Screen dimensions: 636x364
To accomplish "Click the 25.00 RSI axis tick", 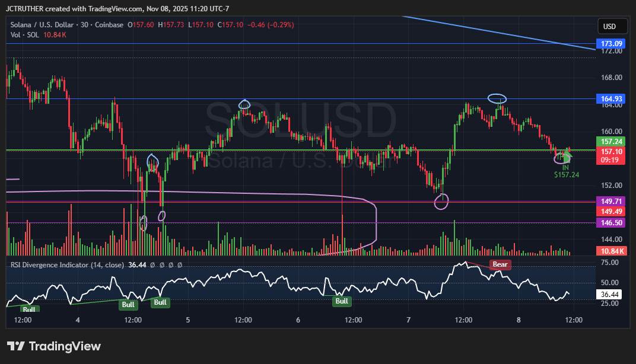I will pos(609,303).
